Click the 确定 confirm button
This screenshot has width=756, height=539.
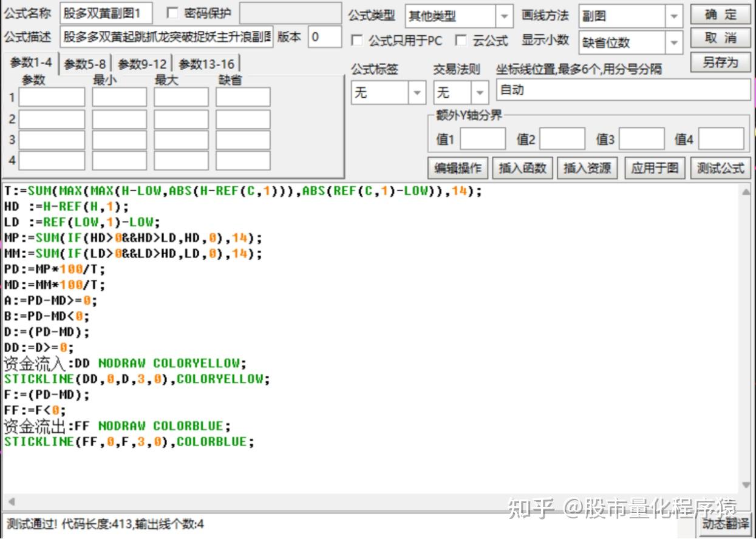[x=720, y=15]
